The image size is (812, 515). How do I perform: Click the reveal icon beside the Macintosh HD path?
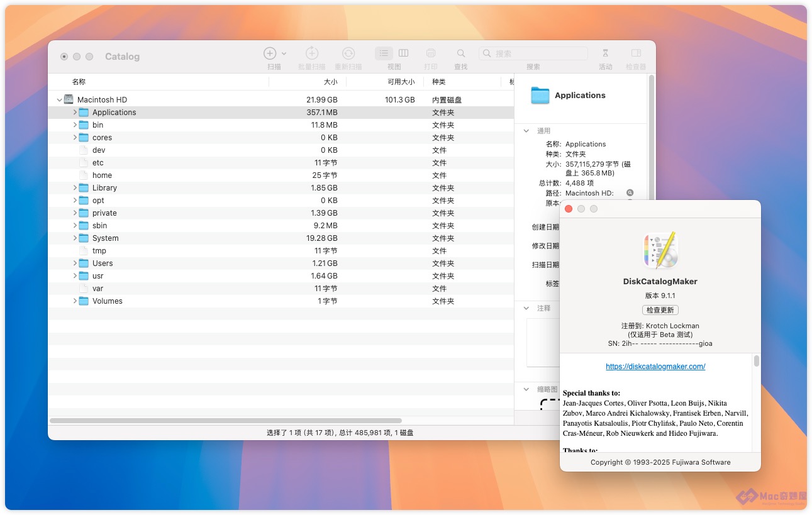(630, 193)
